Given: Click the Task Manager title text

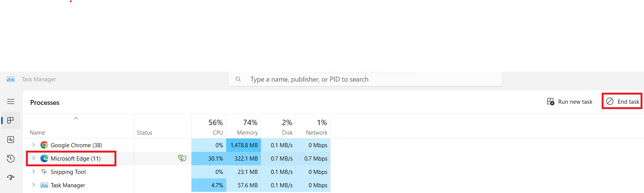Looking at the screenshot, I should pos(39,79).
